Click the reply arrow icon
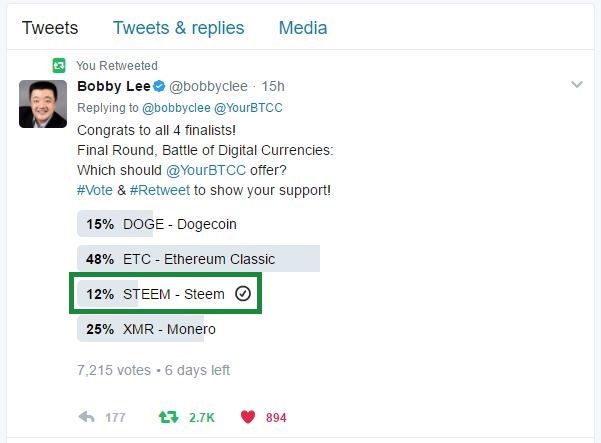The width and height of the screenshot is (601, 443). coord(87,416)
